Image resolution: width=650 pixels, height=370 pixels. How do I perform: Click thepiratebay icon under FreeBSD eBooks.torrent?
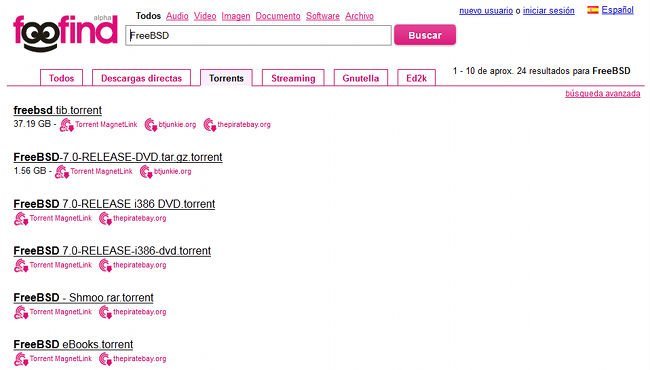point(105,359)
